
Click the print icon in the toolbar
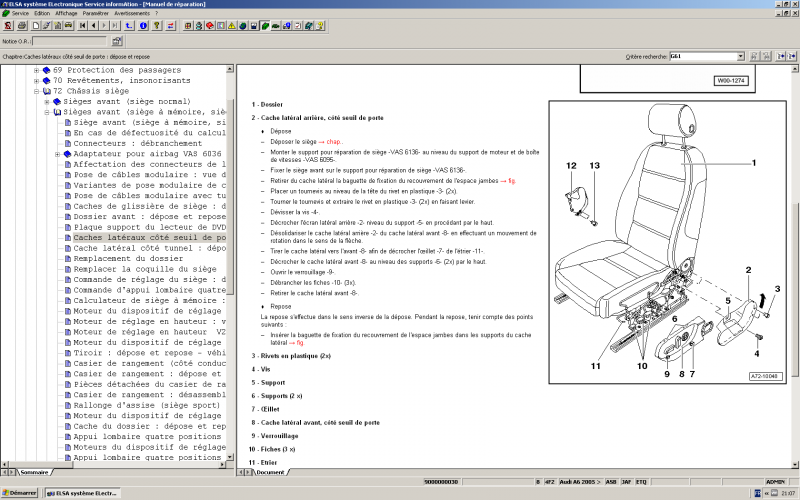[22, 25]
